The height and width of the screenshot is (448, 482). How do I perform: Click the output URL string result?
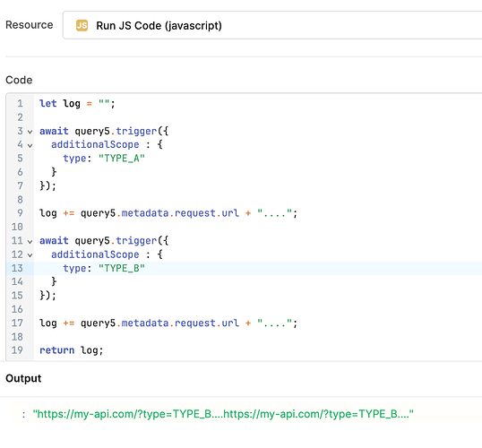(x=223, y=414)
